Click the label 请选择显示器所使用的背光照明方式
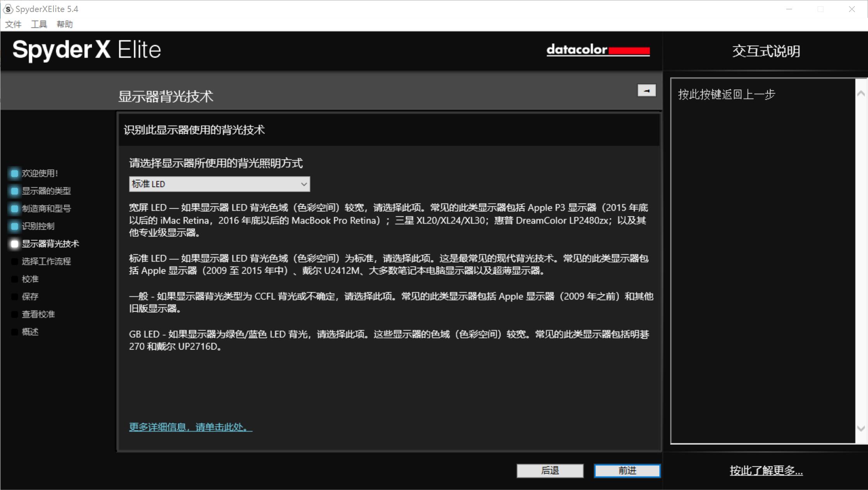The image size is (868, 490). point(216,163)
